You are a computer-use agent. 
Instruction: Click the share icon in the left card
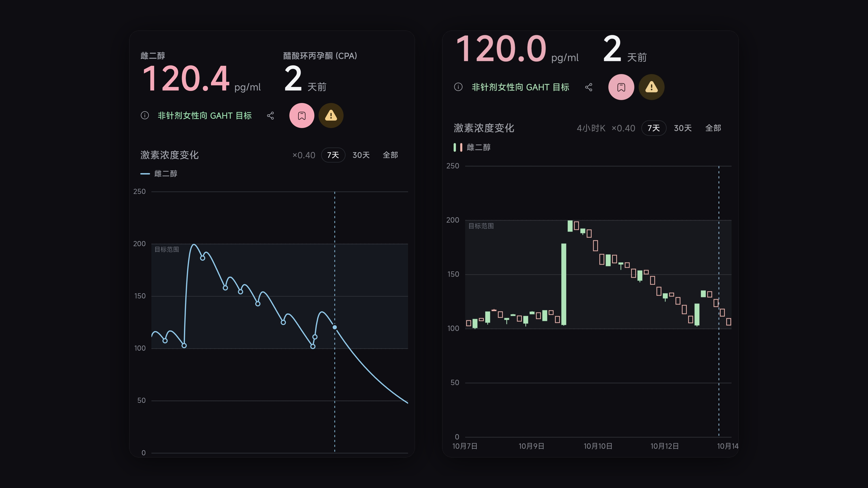[270, 116]
